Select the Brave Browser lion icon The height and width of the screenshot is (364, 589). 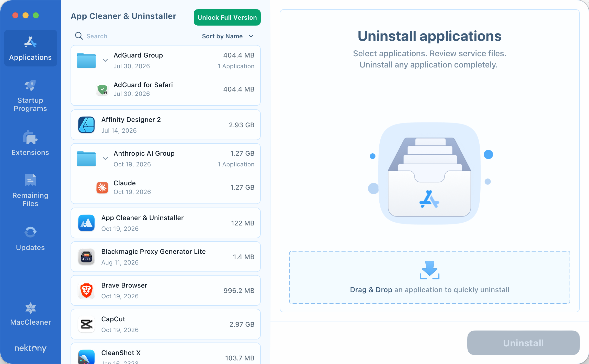click(86, 290)
